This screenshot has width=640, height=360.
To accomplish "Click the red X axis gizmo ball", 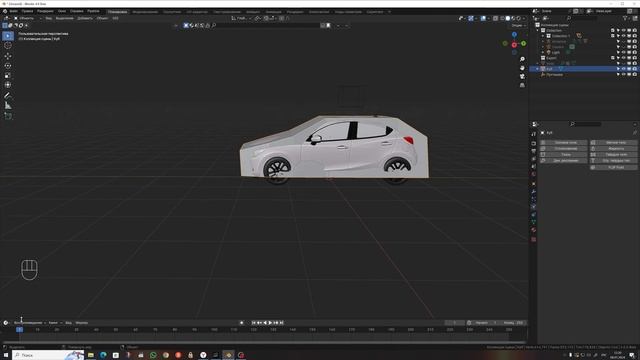I will pyautogui.click(x=514, y=44).
